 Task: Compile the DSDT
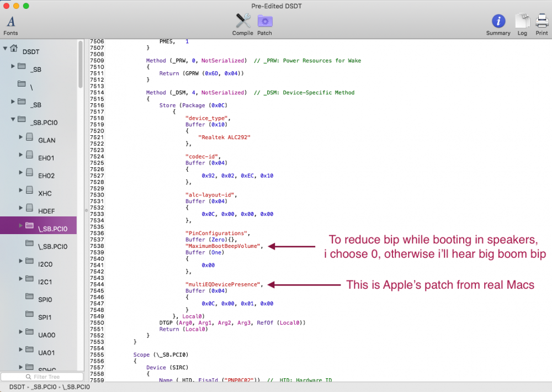coord(242,25)
